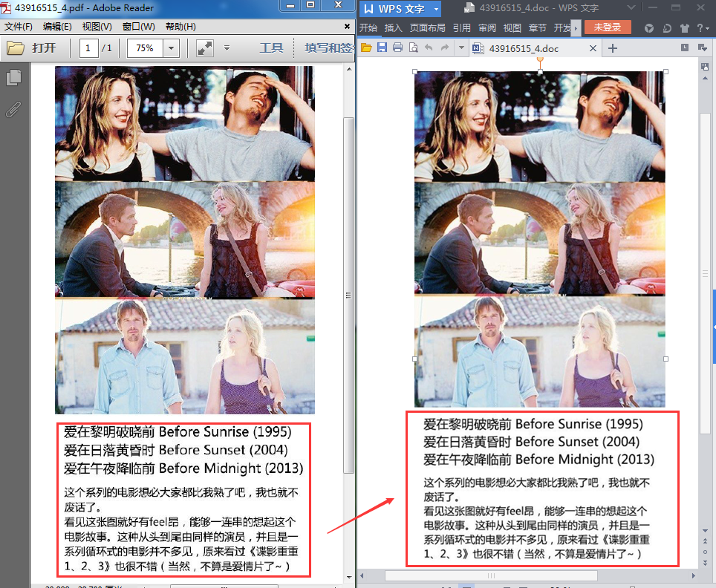Click the WPS round chevron icon beside 未登录
The width and height of the screenshot is (716, 588).
(x=649, y=28)
